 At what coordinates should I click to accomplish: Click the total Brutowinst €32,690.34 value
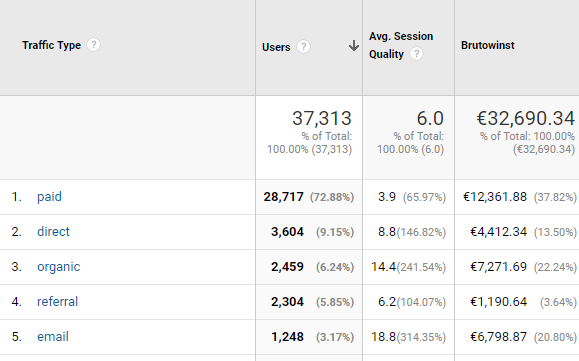(x=525, y=118)
